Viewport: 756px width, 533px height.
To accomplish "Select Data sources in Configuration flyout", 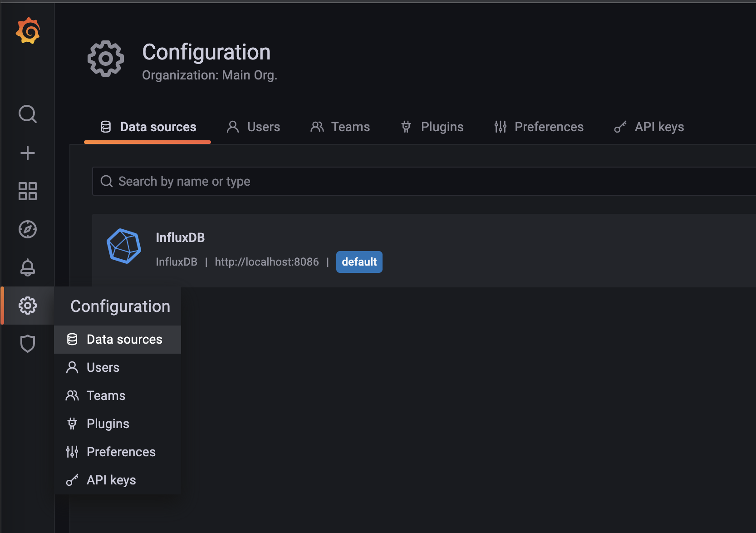I will click(118, 339).
